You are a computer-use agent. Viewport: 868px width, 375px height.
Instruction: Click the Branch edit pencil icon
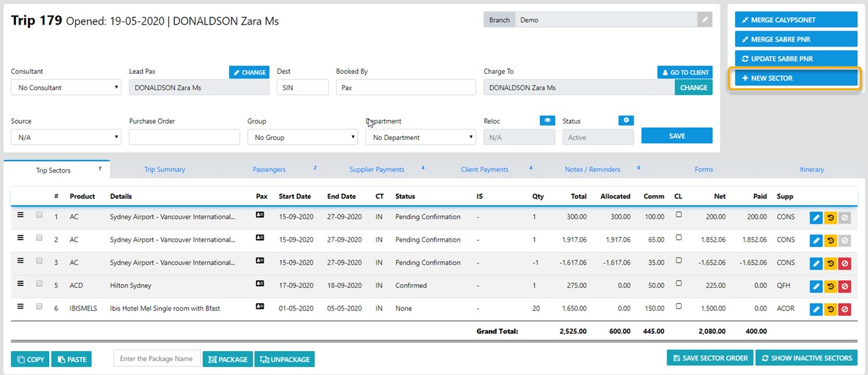point(704,20)
